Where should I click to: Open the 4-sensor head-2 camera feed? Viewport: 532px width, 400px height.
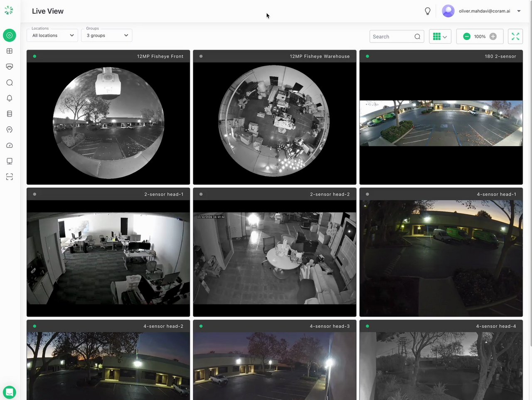pos(108,366)
